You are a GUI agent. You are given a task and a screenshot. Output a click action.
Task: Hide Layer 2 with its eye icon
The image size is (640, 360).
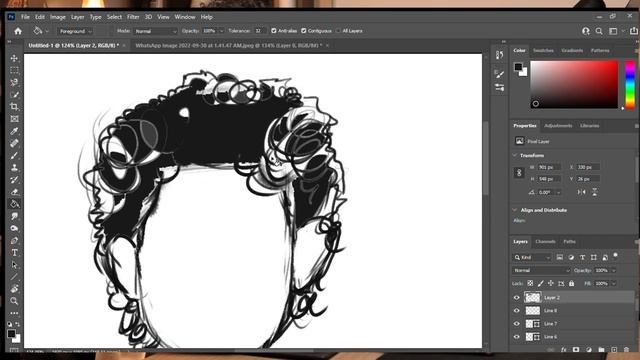pyautogui.click(x=517, y=298)
